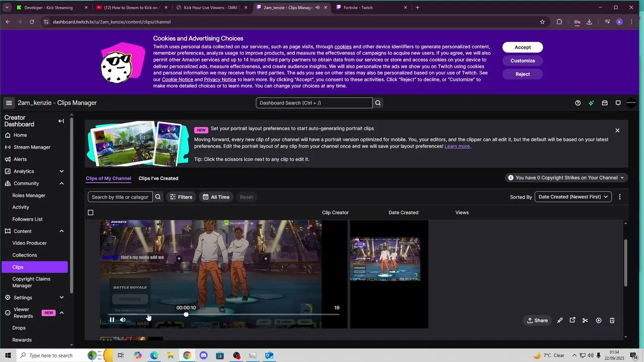This screenshot has width=644, height=362.
Task: Tick the select-all clips checkbox
Action: click(91, 213)
